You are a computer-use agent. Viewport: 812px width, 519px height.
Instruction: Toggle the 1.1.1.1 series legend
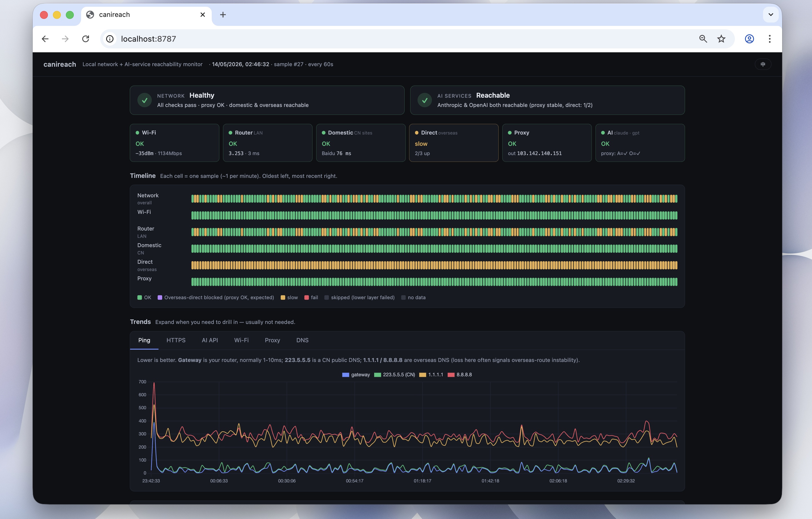click(x=431, y=375)
